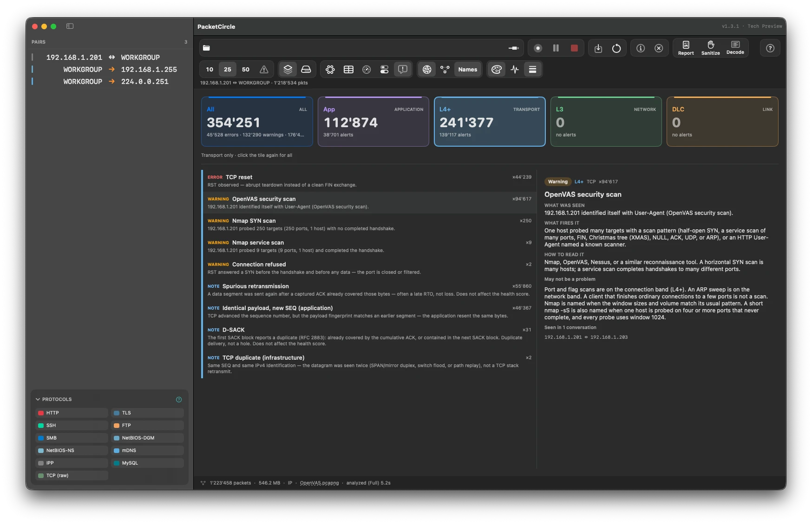Open the Decode tool
This screenshot has width=812, height=524.
735,48
